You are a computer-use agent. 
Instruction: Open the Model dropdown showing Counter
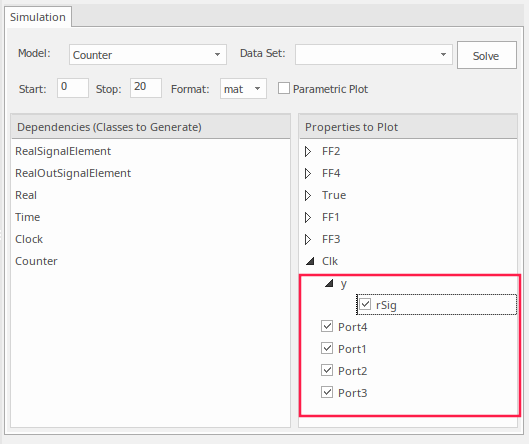point(148,54)
